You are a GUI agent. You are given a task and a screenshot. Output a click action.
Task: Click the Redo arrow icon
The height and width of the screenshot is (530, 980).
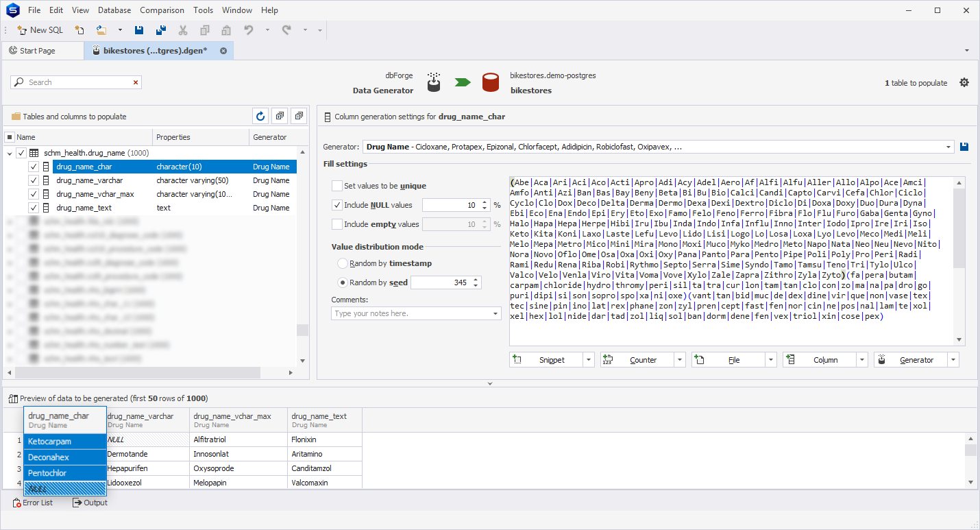[286, 30]
